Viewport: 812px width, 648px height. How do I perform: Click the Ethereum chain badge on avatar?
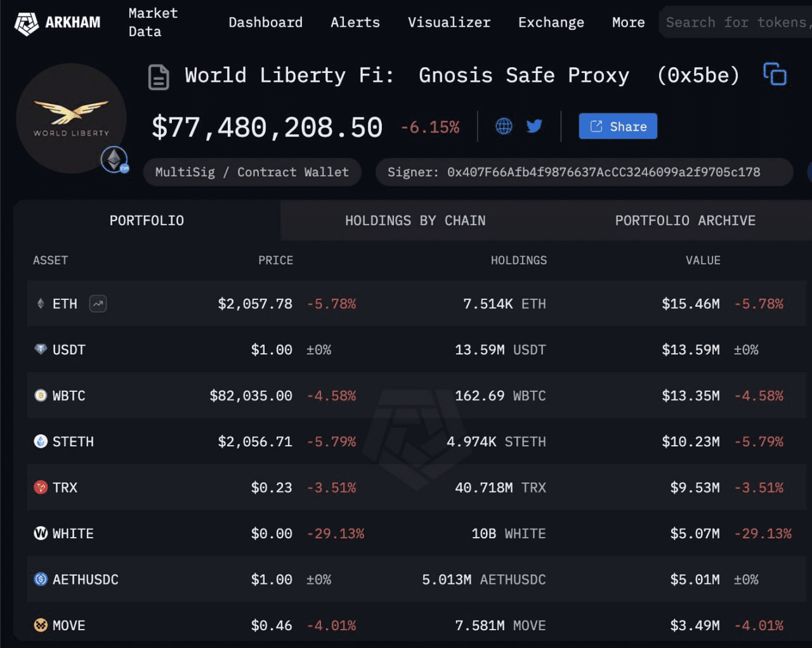[x=114, y=159]
